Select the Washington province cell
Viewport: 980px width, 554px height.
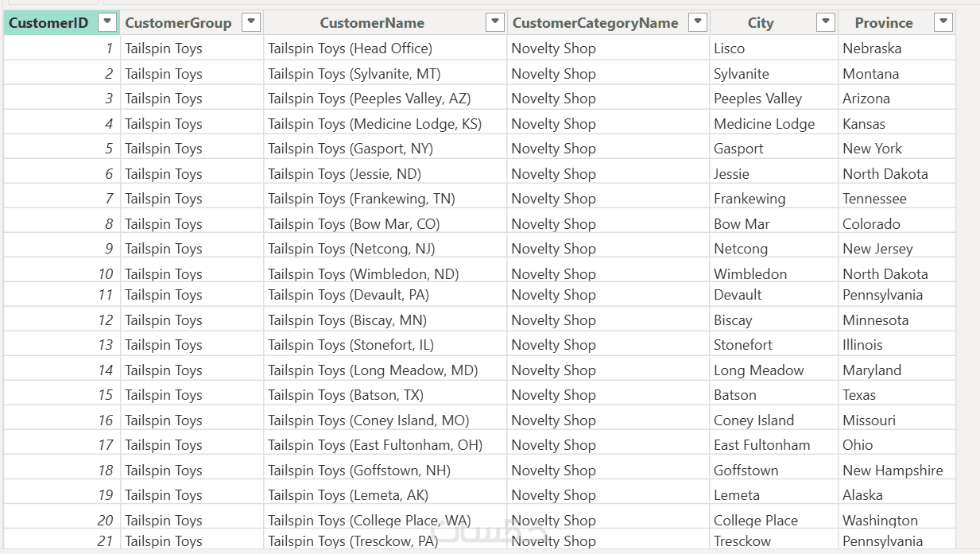pos(880,521)
